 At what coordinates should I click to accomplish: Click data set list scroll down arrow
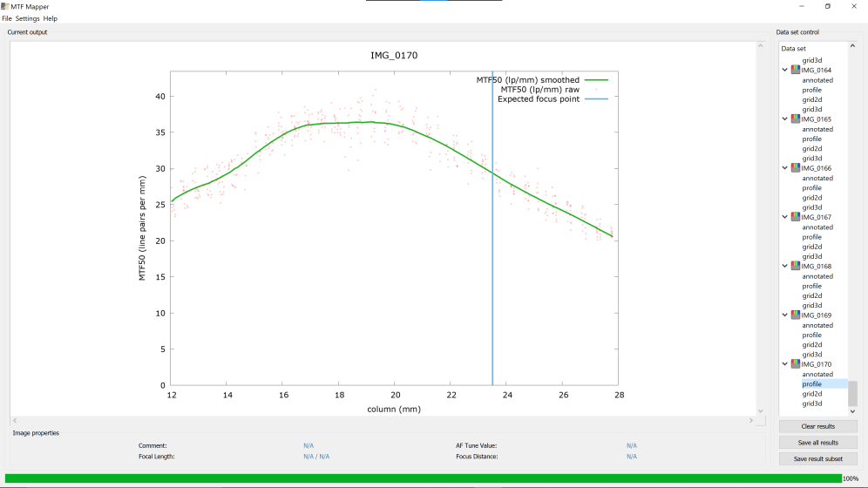click(x=852, y=411)
